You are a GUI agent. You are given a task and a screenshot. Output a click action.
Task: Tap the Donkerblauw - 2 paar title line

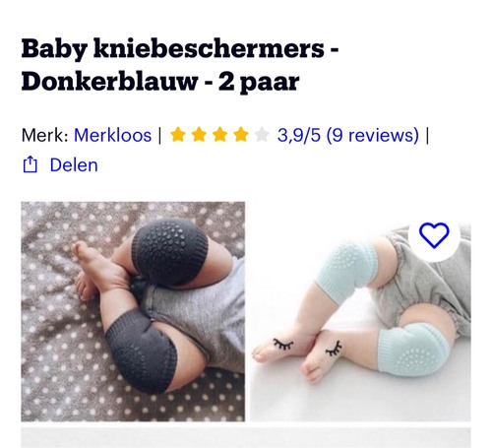click(160, 81)
